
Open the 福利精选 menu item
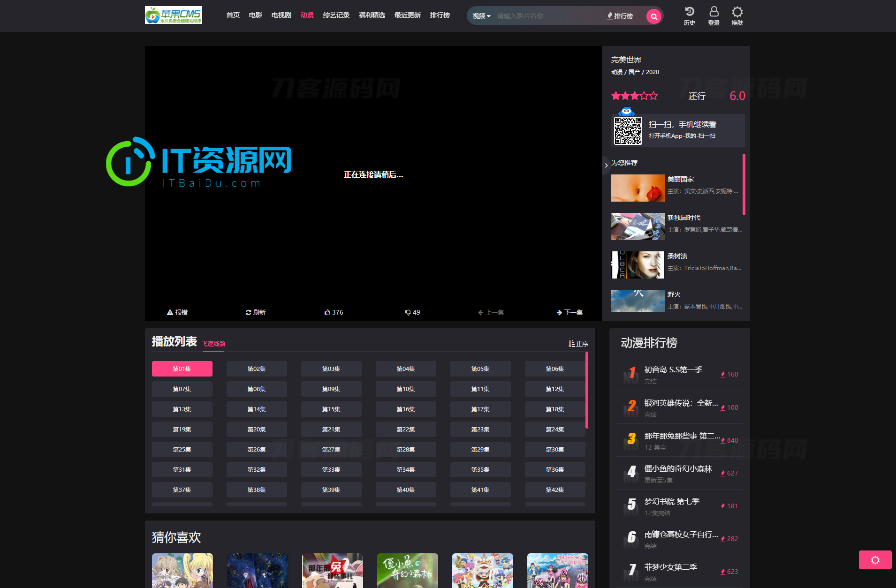[372, 15]
